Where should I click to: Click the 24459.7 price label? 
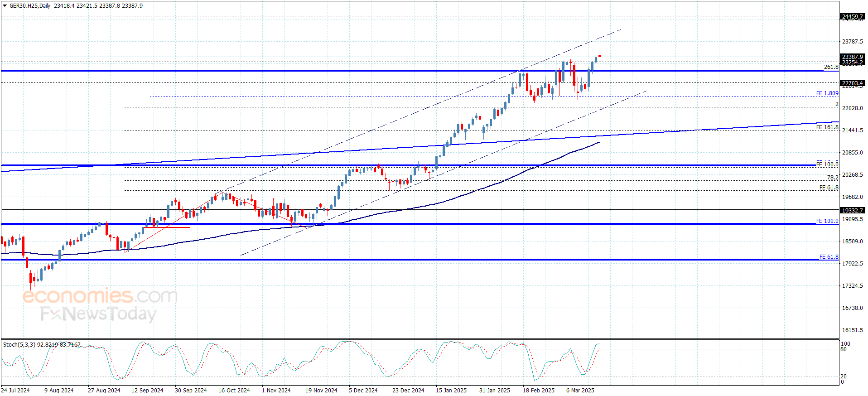852,16
